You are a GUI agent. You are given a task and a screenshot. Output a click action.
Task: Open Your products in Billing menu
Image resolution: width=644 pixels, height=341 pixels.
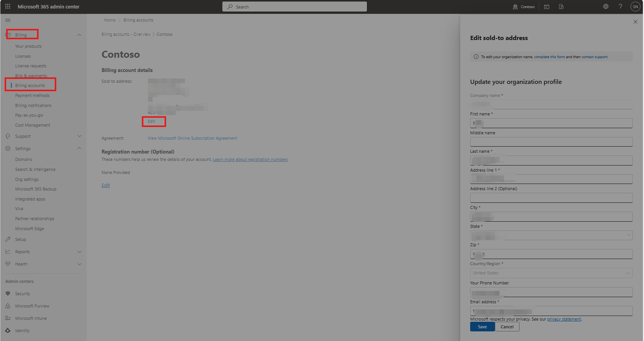point(29,46)
